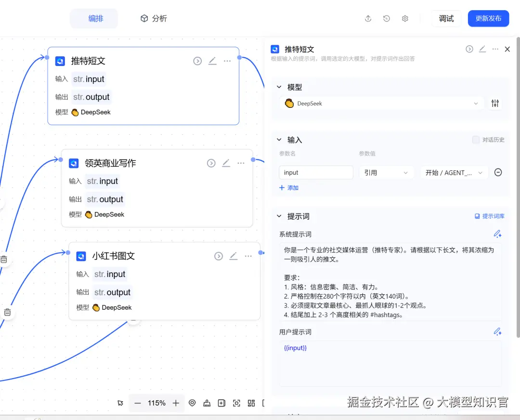
Task: Click the export upload icon in top bar
Action: click(x=368, y=19)
